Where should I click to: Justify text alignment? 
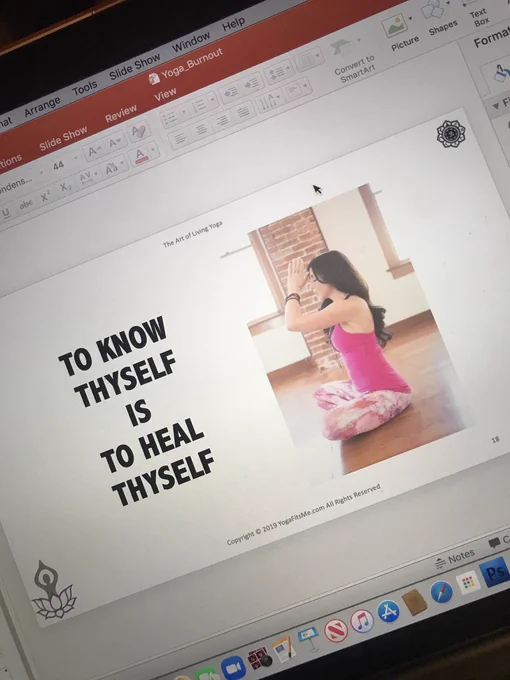[x=243, y=112]
